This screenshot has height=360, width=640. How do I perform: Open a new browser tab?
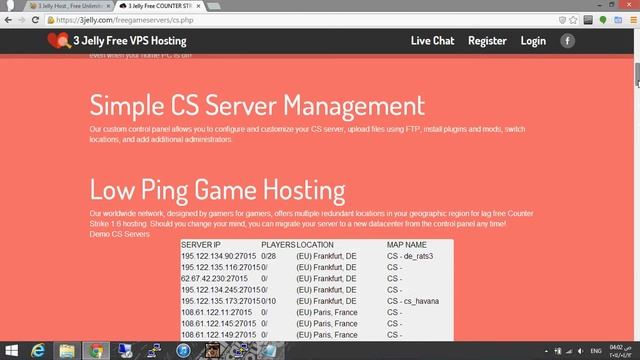coord(214,6)
